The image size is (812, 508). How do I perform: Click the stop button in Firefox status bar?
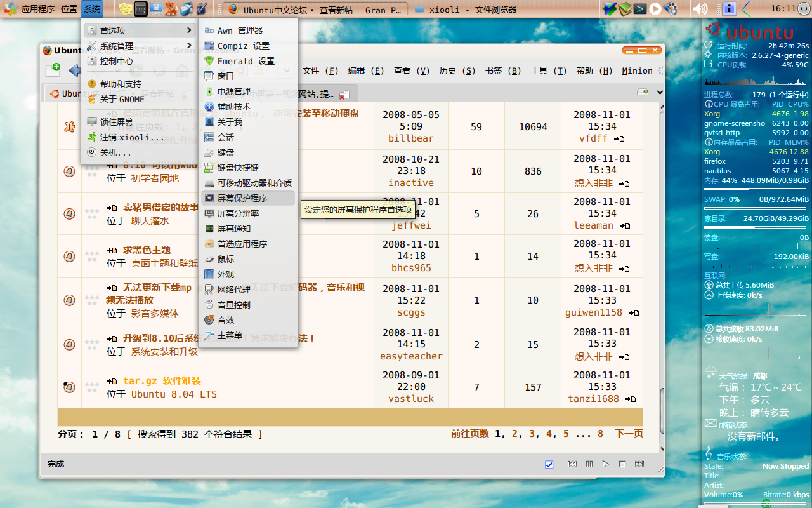(622, 464)
